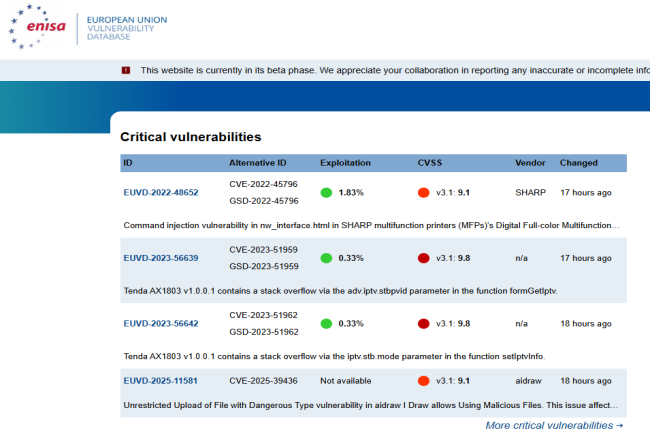Open the EUVD-2025-11581 vulnerability link
Image resolution: width=650 pixels, height=433 pixels.
[x=161, y=381]
